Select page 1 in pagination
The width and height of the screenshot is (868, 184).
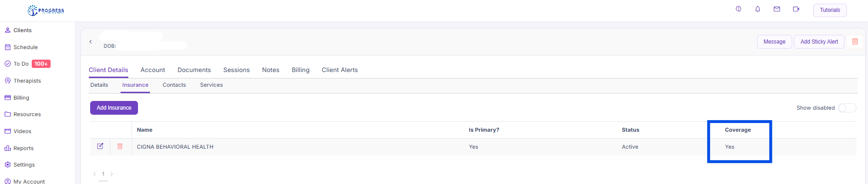point(103,174)
